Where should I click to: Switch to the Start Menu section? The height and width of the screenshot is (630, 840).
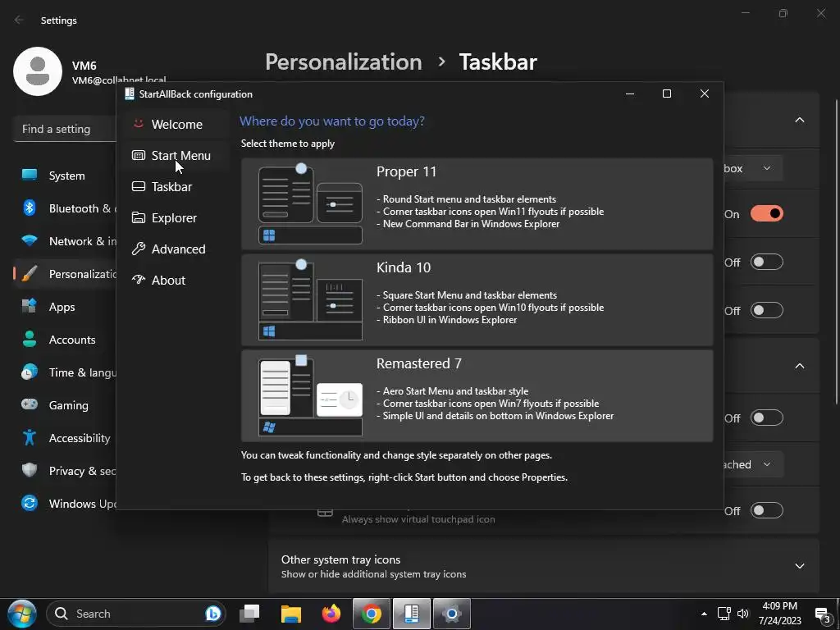click(176, 155)
